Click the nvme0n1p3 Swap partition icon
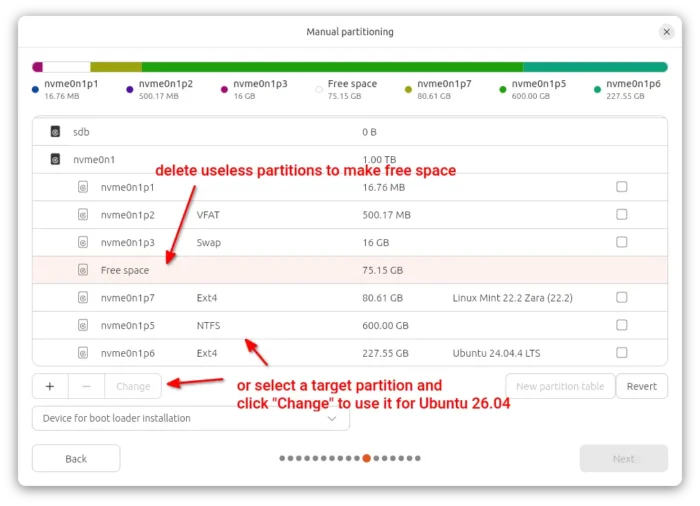This screenshot has height=506, width=700. pyautogui.click(x=84, y=242)
